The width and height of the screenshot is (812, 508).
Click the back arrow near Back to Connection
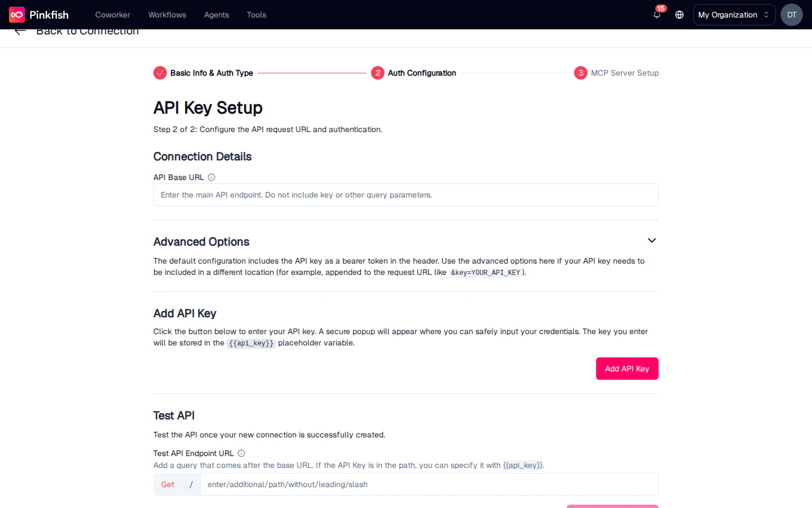click(20, 30)
